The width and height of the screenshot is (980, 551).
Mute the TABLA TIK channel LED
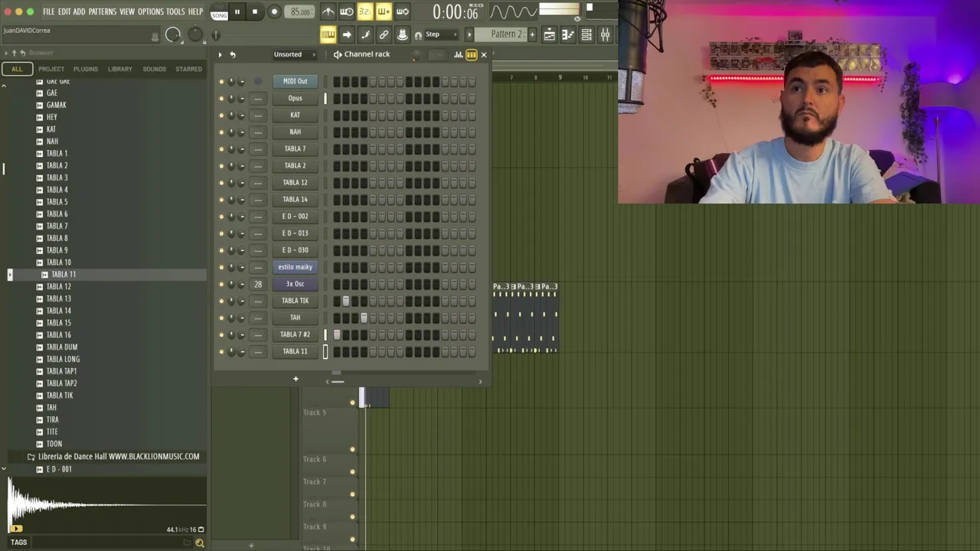coord(221,301)
